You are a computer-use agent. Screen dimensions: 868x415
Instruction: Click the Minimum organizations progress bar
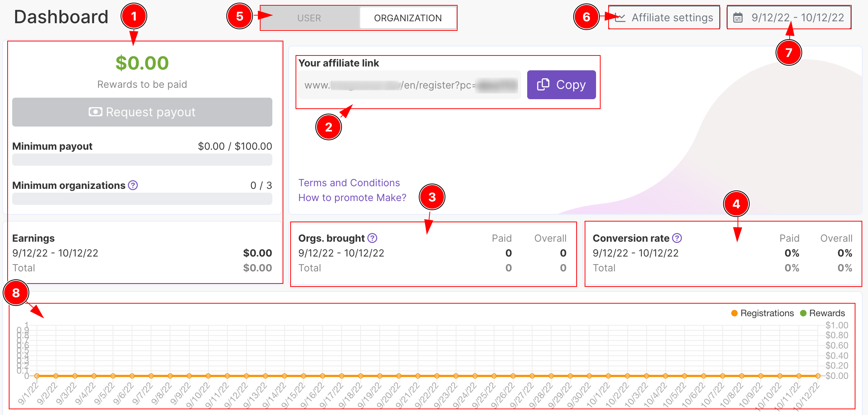click(142, 199)
